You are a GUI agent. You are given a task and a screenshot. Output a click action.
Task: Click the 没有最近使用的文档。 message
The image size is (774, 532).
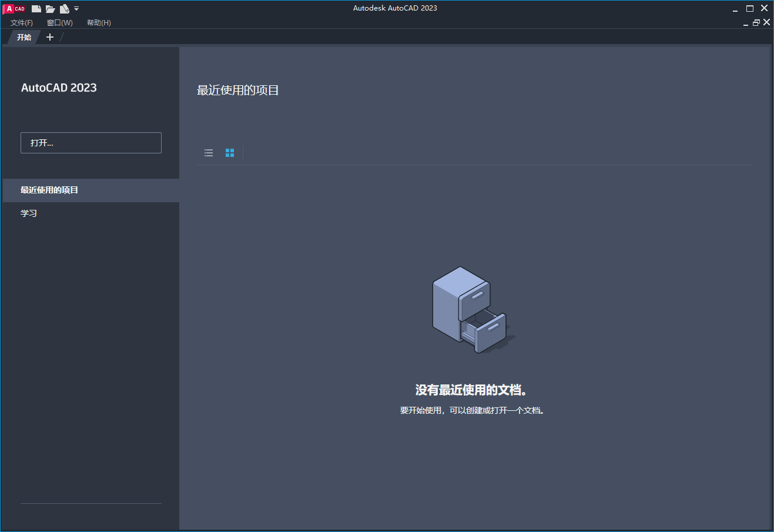point(471,390)
